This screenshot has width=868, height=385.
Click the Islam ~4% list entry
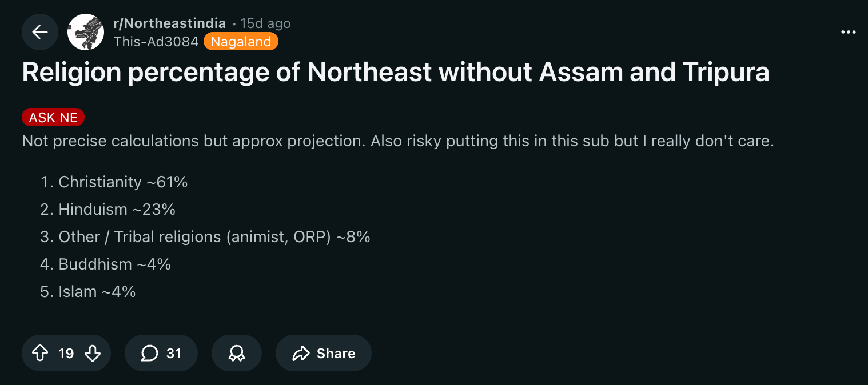point(97,291)
